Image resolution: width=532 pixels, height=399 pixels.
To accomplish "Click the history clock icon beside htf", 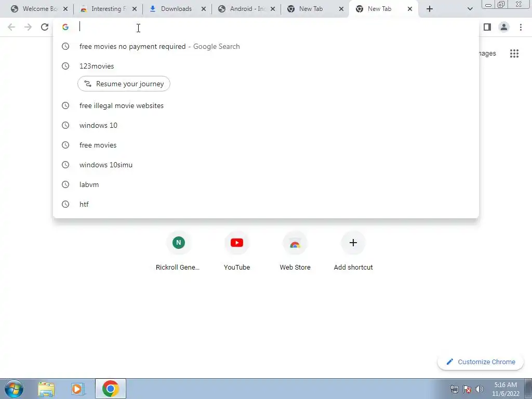I will tap(65, 204).
